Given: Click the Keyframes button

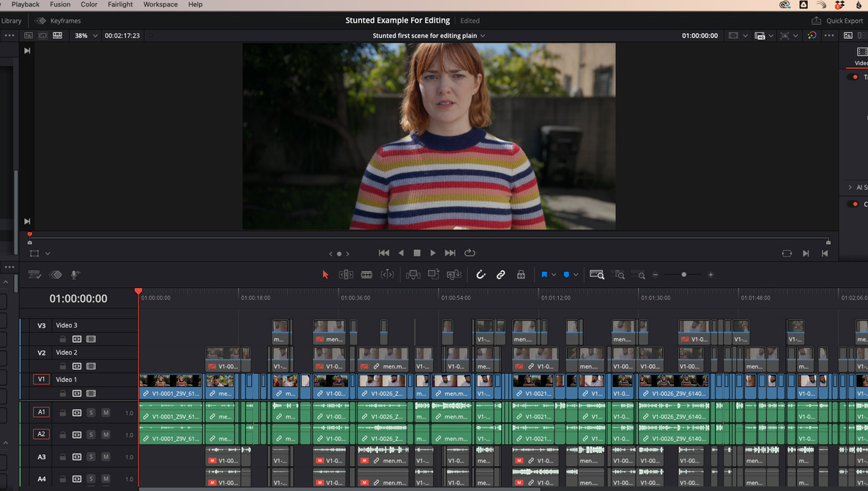Looking at the screenshot, I should tap(58, 21).
